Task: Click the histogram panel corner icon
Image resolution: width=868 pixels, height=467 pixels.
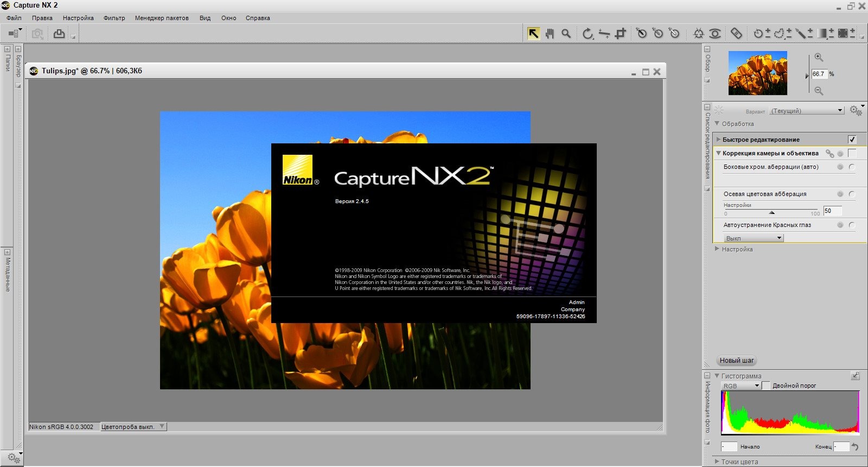Action: (856, 376)
